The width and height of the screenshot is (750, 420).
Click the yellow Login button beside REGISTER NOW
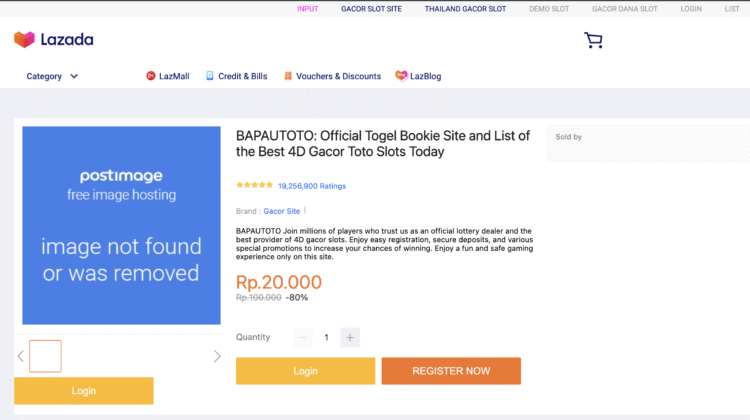click(305, 371)
